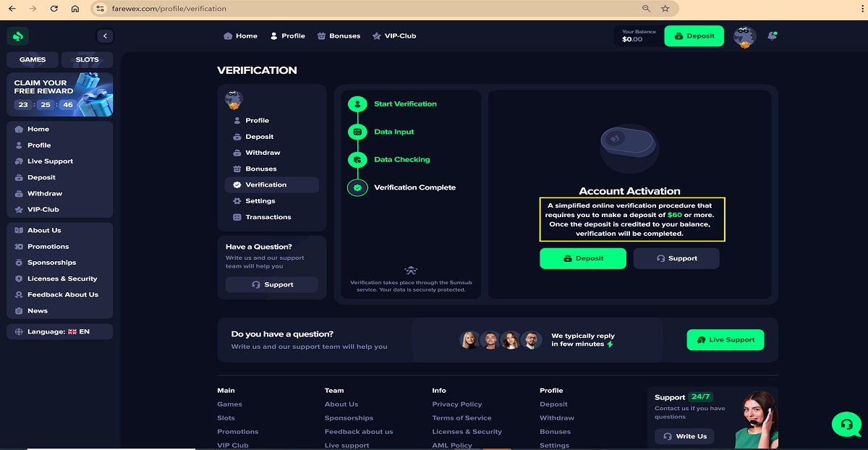This screenshot has height=450, width=868.
Task: Open the notifications bell icon
Action: coord(772,35)
